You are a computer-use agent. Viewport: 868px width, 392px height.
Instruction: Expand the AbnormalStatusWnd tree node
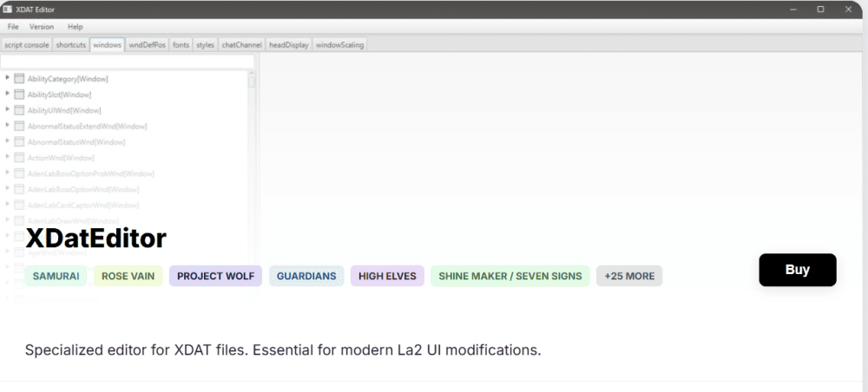point(8,140)
